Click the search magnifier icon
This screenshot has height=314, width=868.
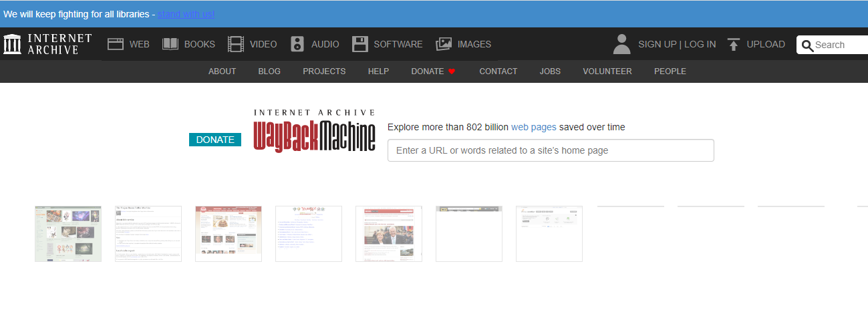click(x=807, y=45)
